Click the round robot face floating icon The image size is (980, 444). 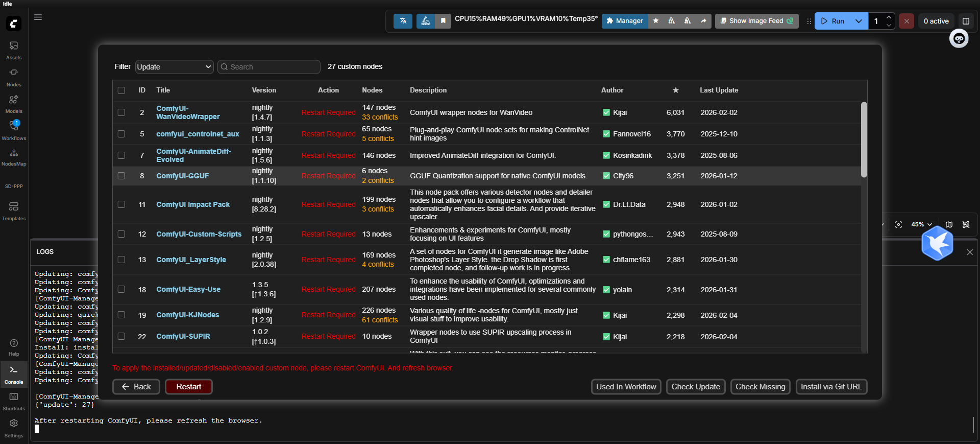click(959, 39)
